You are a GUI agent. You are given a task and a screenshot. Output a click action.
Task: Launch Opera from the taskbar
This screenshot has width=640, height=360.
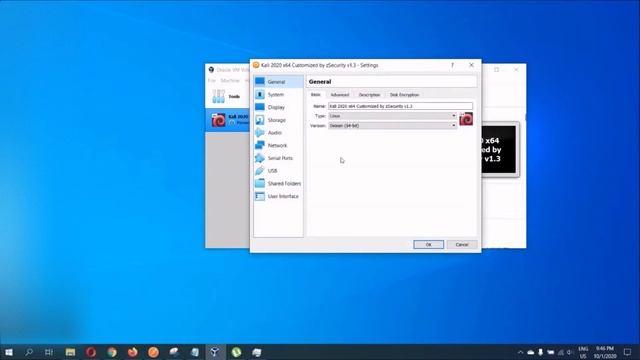click(x=91, y=352)
